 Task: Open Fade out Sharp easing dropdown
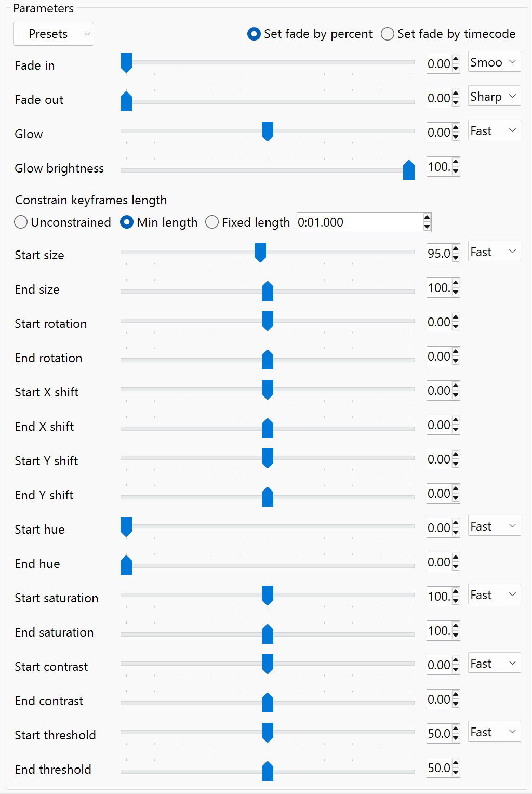494,97
